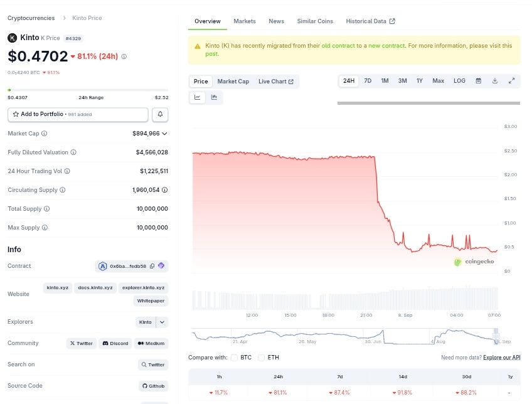Open the Similar Coins tab
The height and width of the screenshot is (404, 532).
point(315,21)
